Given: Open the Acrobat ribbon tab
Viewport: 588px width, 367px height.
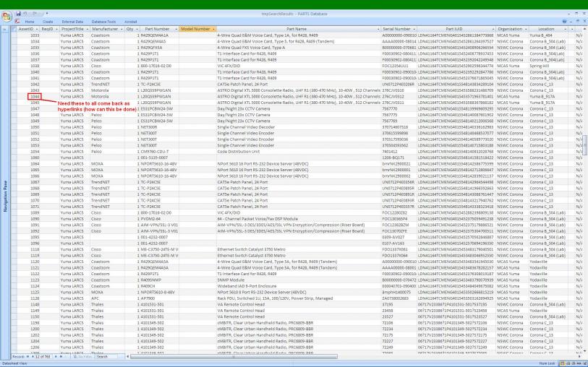Looking at the screenshot, I should [130, 22].
